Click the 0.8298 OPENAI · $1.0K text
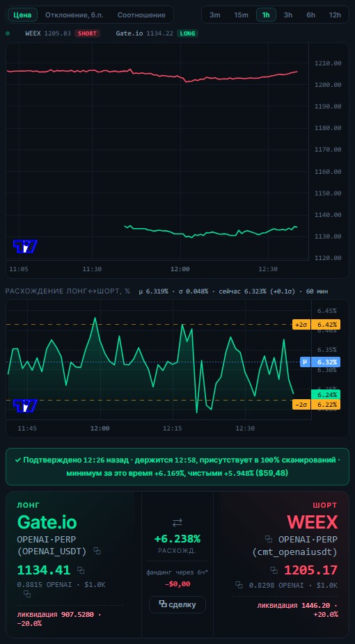This screenshot has width=355, height=644. click(x=293, y=585)
